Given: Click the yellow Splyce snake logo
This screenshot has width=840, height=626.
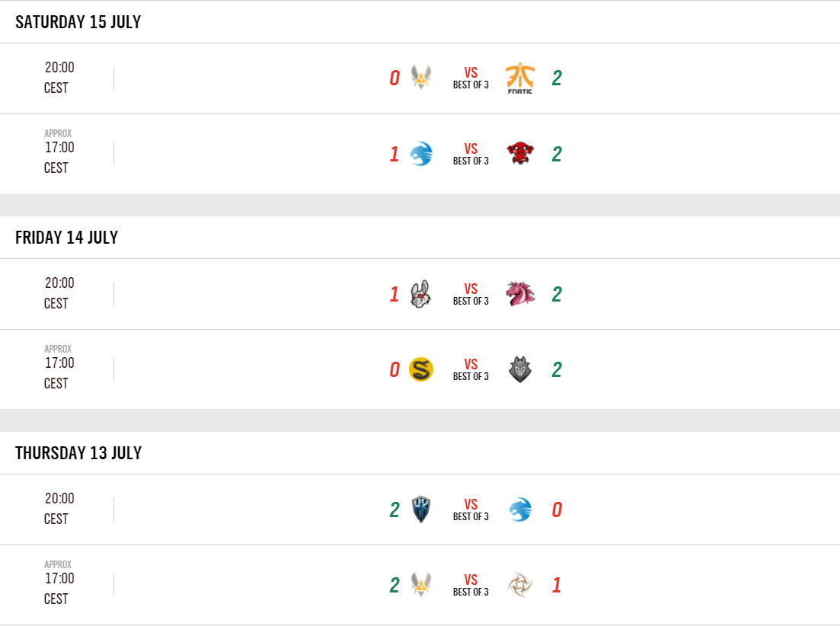Looking at the screenshot, I should tap(421, 370).
